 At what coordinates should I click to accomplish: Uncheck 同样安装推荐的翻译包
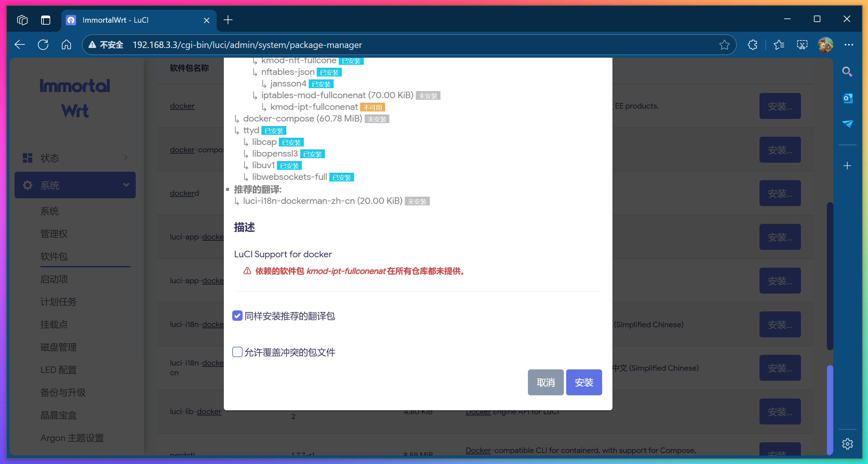coord(237,316)
